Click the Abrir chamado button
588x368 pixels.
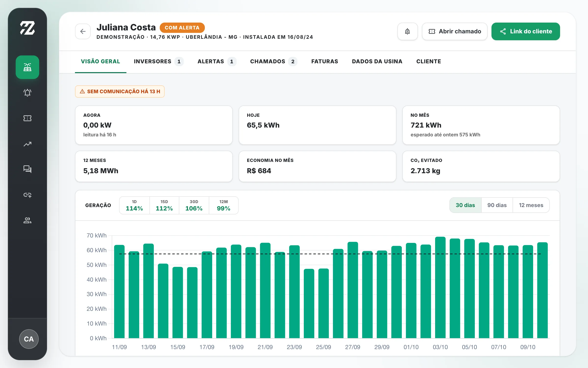[x=454, y=31]
